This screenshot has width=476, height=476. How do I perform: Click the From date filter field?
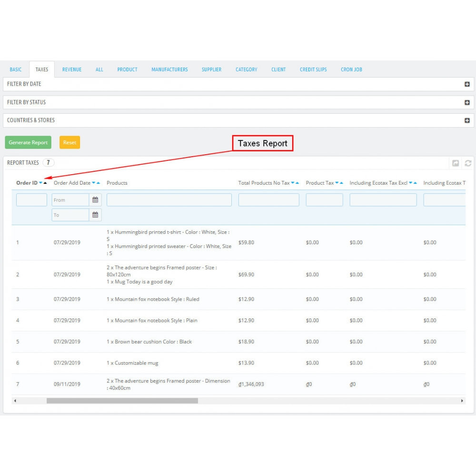(x=70, y=200)
